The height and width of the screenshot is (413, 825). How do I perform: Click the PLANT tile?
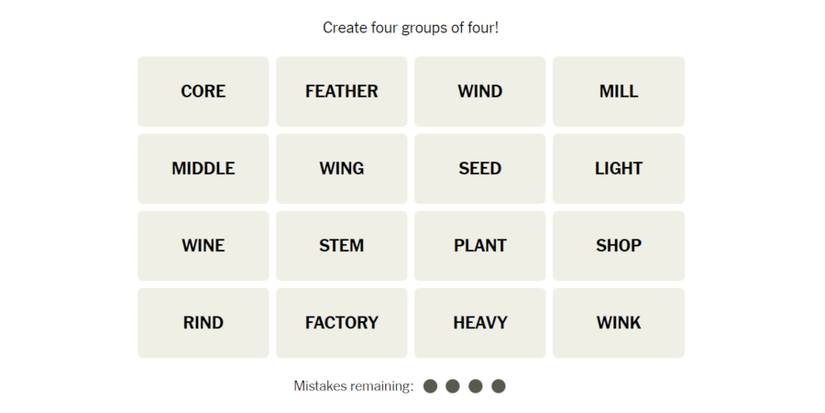(480, 245)
